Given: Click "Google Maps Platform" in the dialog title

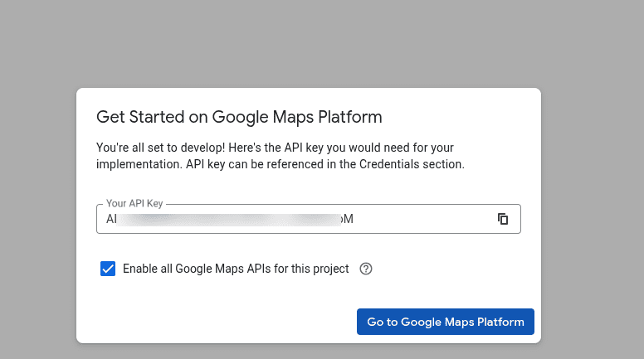Looking at the screenshot, I should pos(297,116).
